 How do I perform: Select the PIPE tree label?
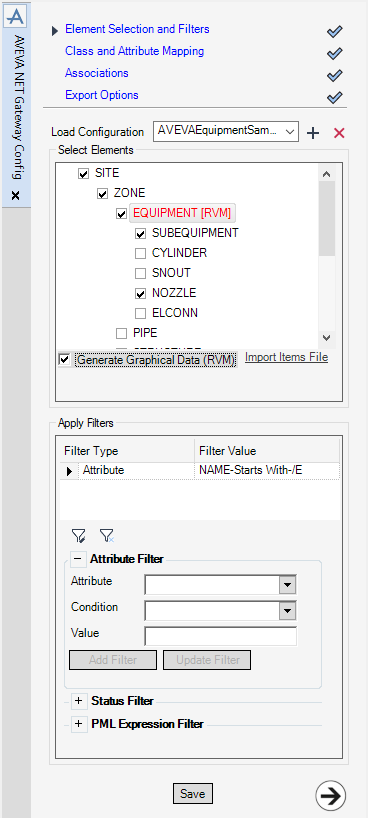click(145, 333)
